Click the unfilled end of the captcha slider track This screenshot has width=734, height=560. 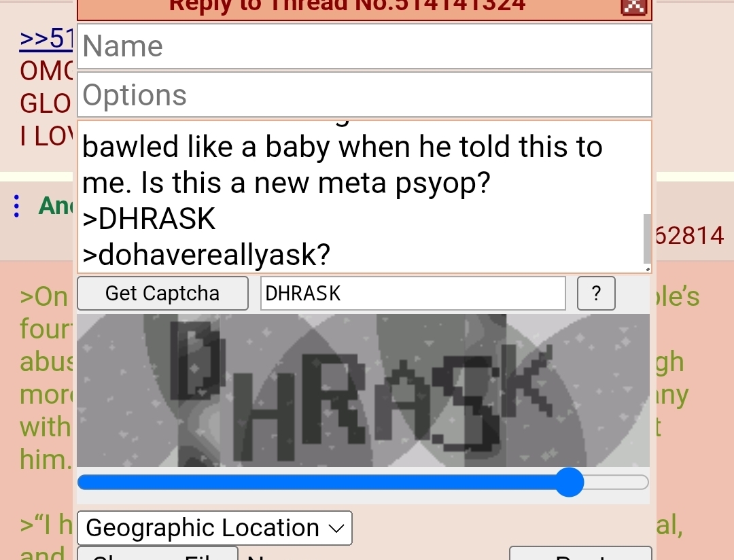click(616, 482)
